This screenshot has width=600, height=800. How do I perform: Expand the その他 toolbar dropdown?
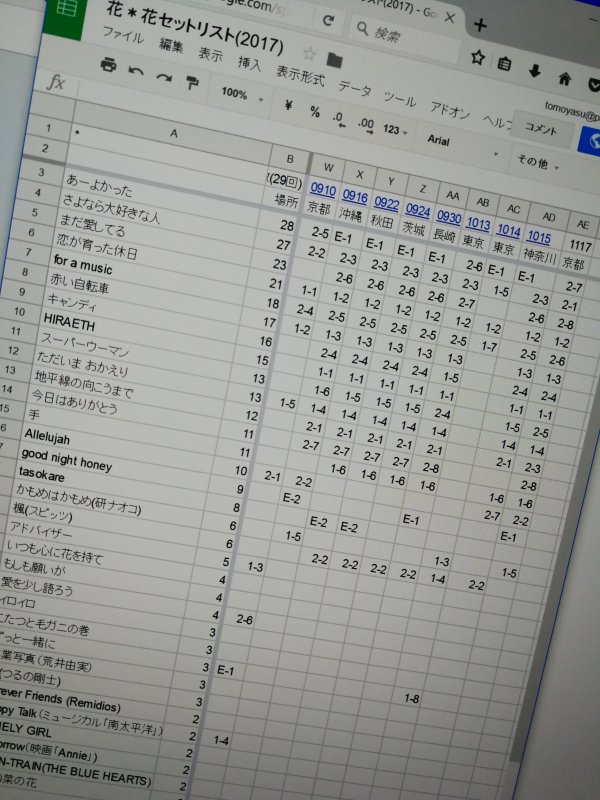click(537, 163)
